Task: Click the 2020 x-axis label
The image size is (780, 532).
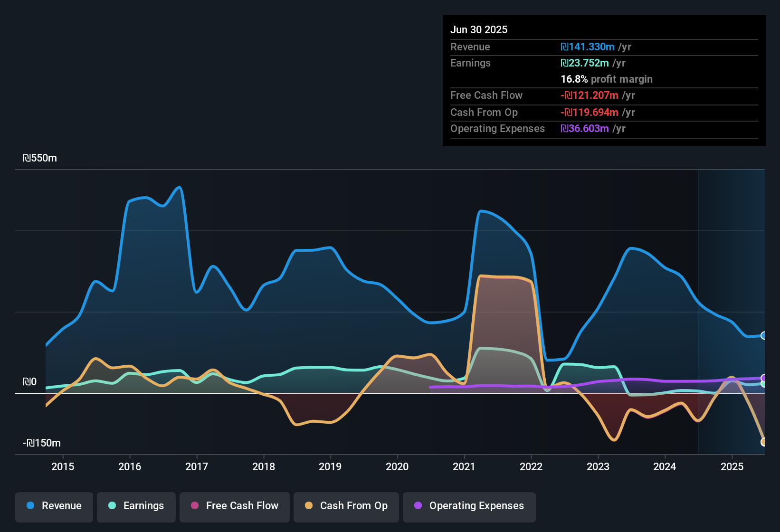Action: [x=397, y=466]
